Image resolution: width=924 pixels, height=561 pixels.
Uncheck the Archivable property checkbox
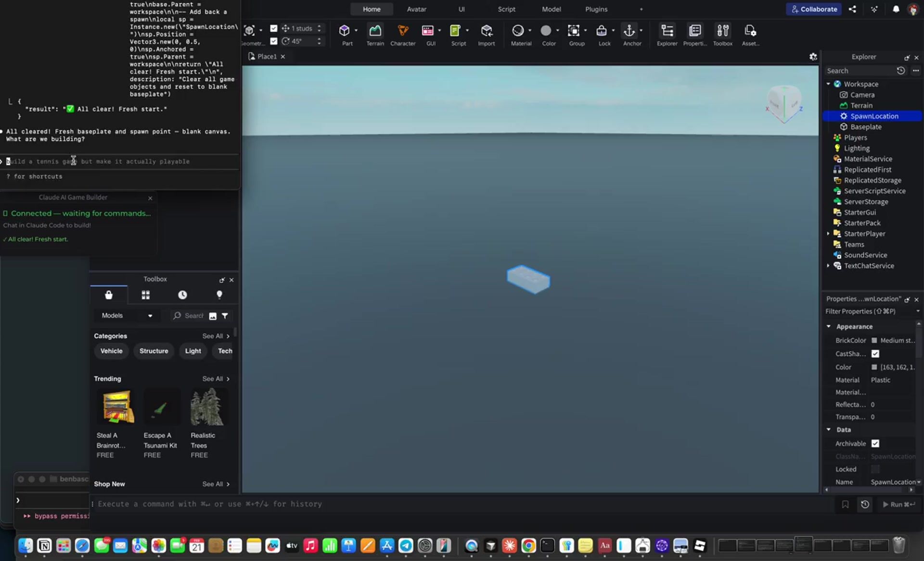tap(875, 444)
